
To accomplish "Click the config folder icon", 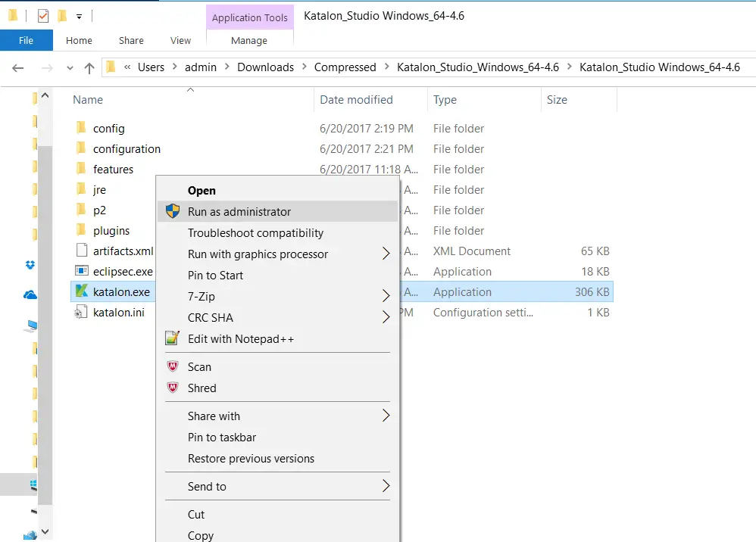I will 81,128.
